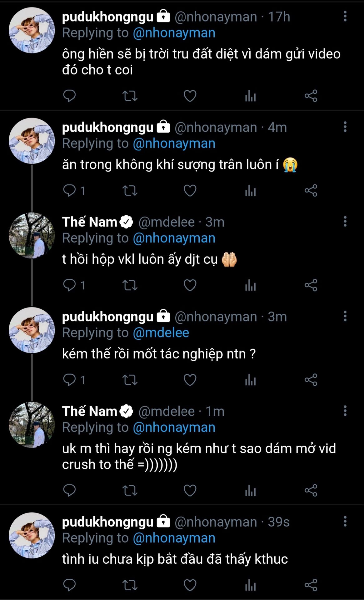Screen dimensions: 364x600
Task: Like the 17h 'ông hiền' tweet
Action: [x=190, y=96]
